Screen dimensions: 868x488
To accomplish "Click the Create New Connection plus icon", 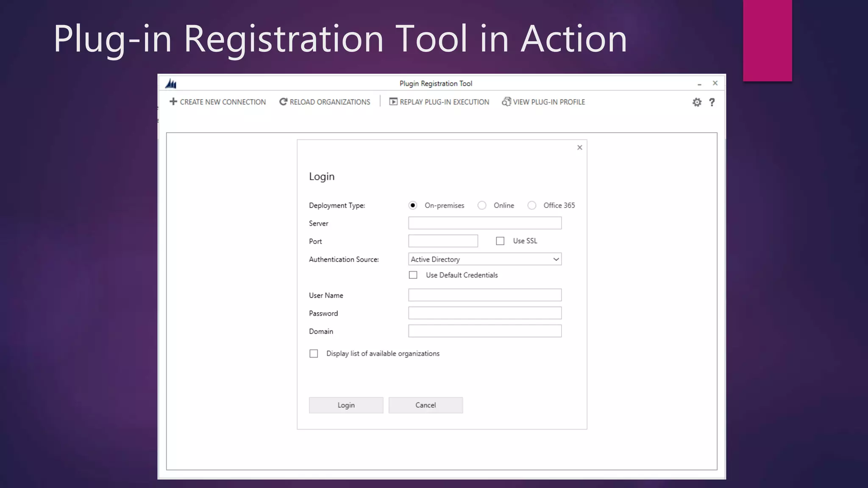I will click(x=173, y=102).
